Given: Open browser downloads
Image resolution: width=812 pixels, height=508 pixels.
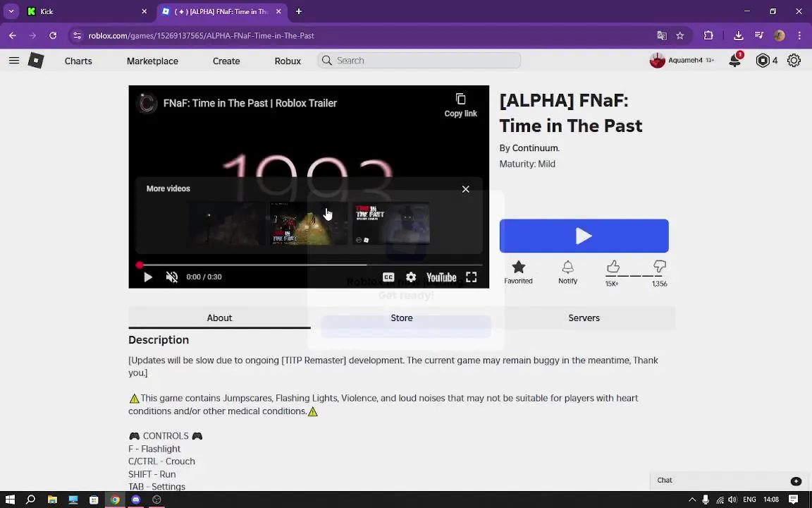Looking at the screenshot, I should [739, 36].
